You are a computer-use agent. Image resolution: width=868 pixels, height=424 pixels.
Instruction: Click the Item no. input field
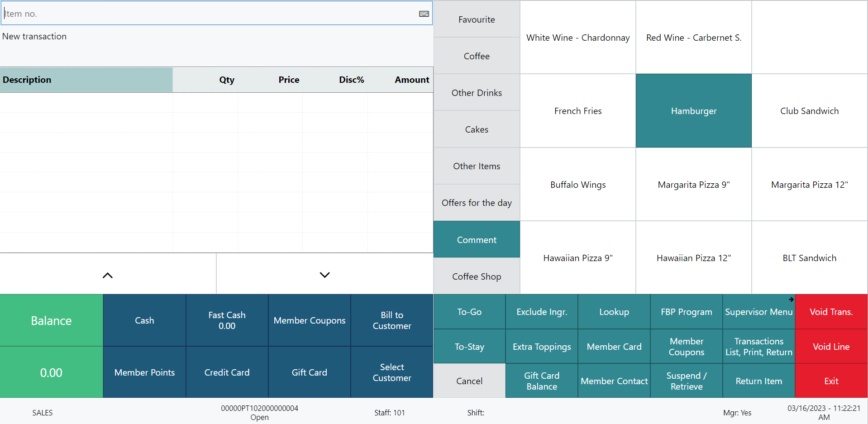[x=208, y=14]
